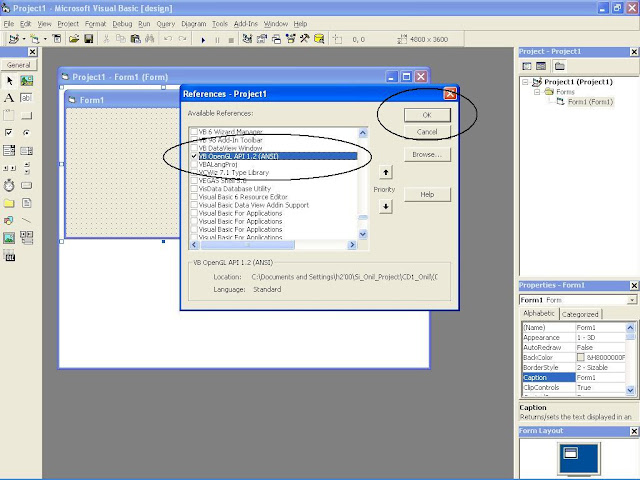The height and width of the screenshot is (480, 640).
Task: Click Cancel in the References dialog
Action: tap(427, 132)
